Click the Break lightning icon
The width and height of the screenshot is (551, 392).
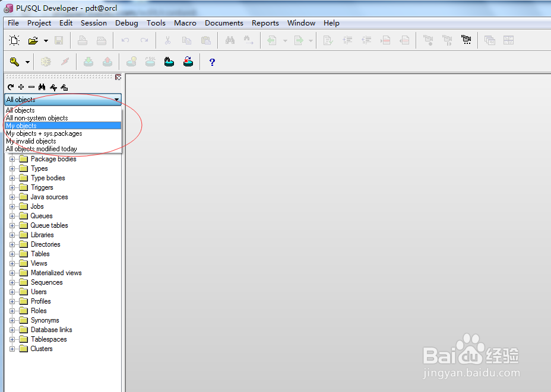click(x=65, y=62)
